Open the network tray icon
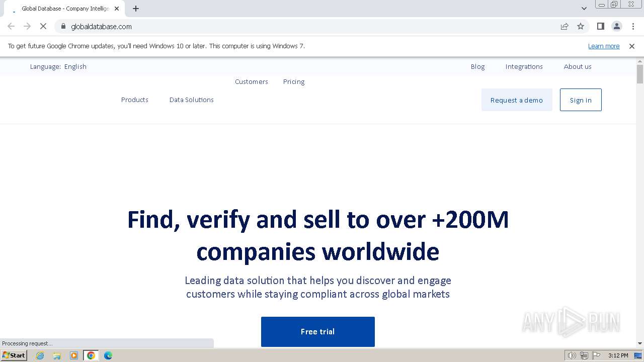This screenshot has width=644, height=362. [584, 355]
